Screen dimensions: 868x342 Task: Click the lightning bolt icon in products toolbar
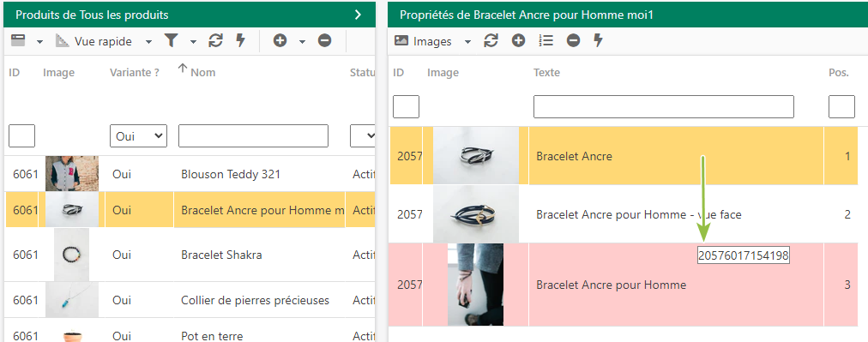pyautogui.click(x=241, y=40)
